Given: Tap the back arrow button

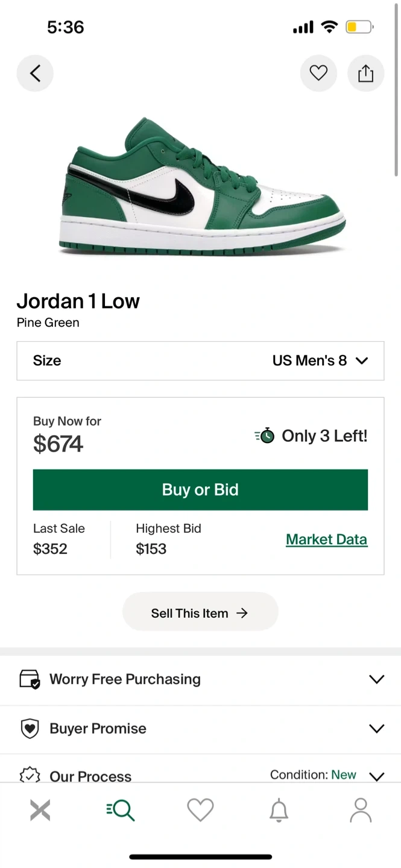Looking at the screenshot, I should coord(35,74).
